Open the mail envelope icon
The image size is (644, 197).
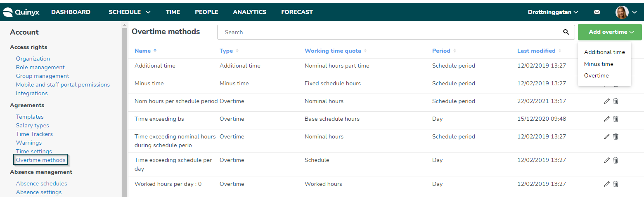click(597, 12)
